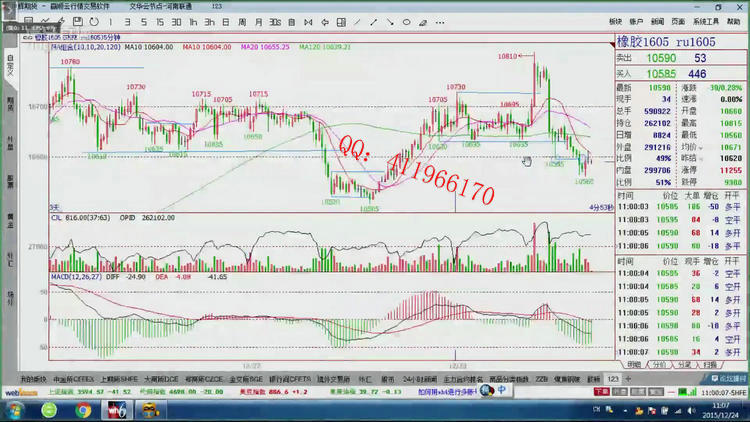
Task: Click the wh6 application taskbar icon
Action: [x=117, y=411]
